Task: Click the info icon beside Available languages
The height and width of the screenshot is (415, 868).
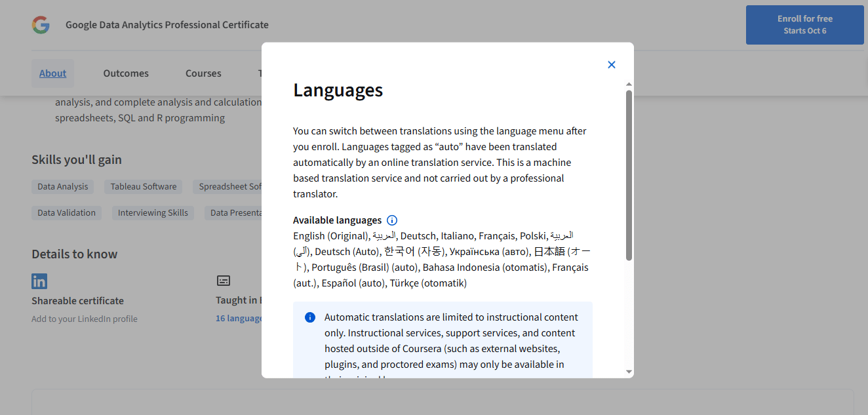Action: [392, 220]
